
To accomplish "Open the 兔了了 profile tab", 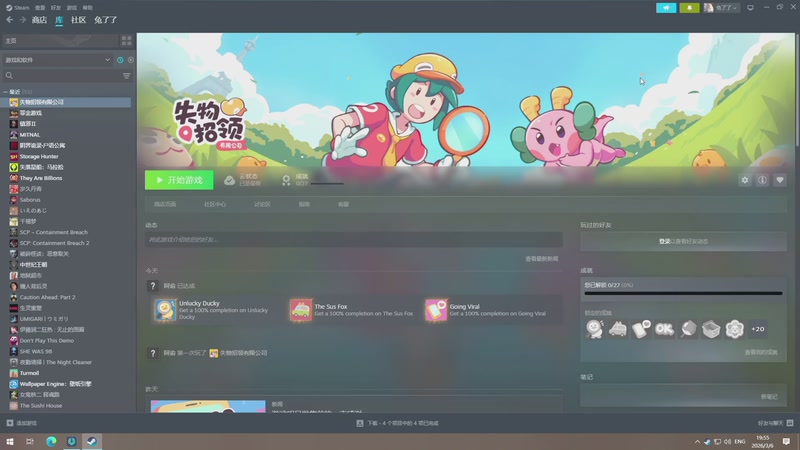I will pos(106,20).
